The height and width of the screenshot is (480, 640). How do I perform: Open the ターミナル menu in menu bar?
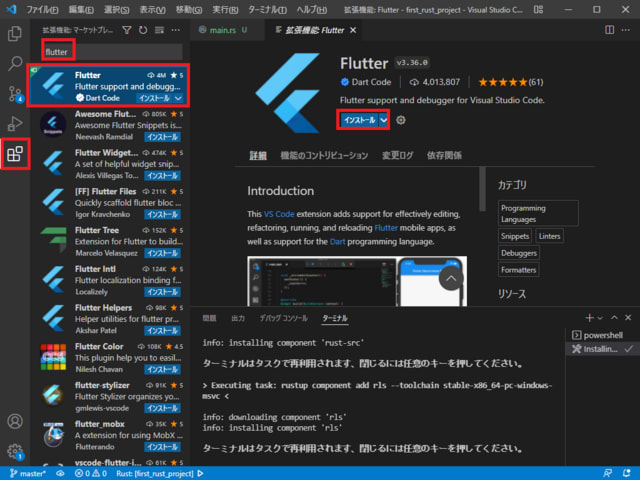tap(266, 9)
